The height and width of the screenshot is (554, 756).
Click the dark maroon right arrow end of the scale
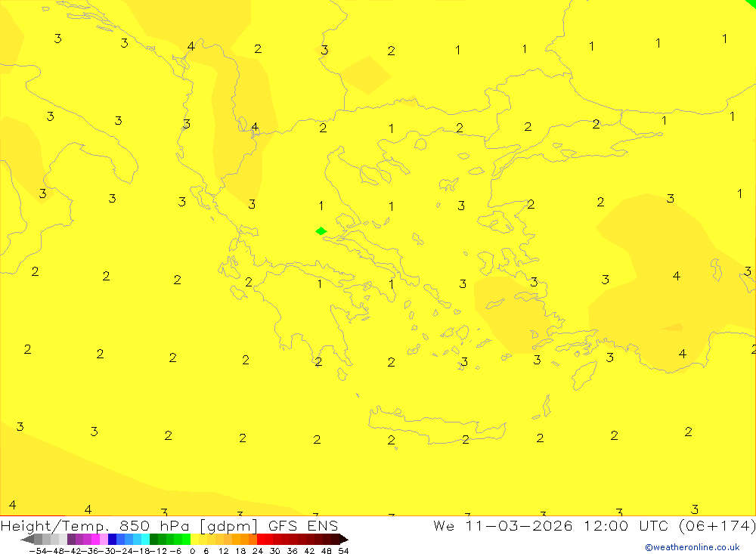pos(344,539)
